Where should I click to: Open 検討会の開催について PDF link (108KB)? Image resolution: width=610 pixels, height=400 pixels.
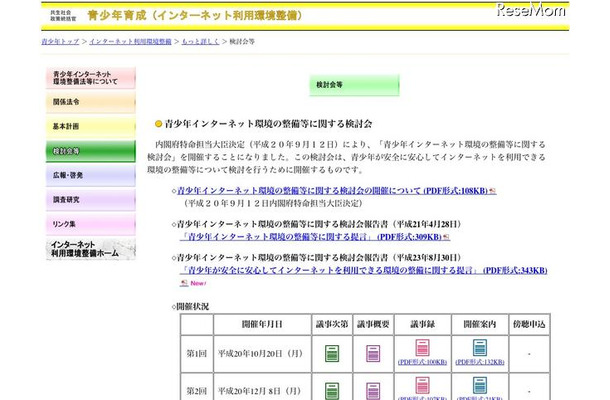click(332, 191)
